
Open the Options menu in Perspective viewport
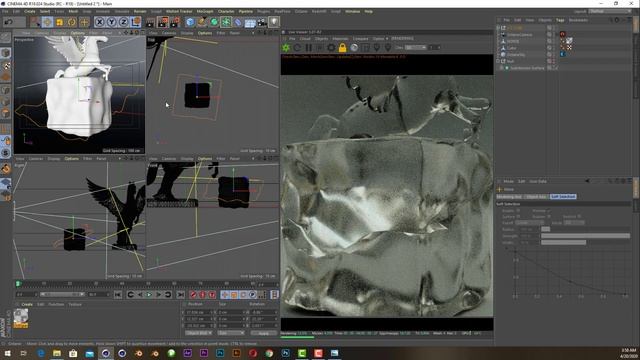(78, 33)
